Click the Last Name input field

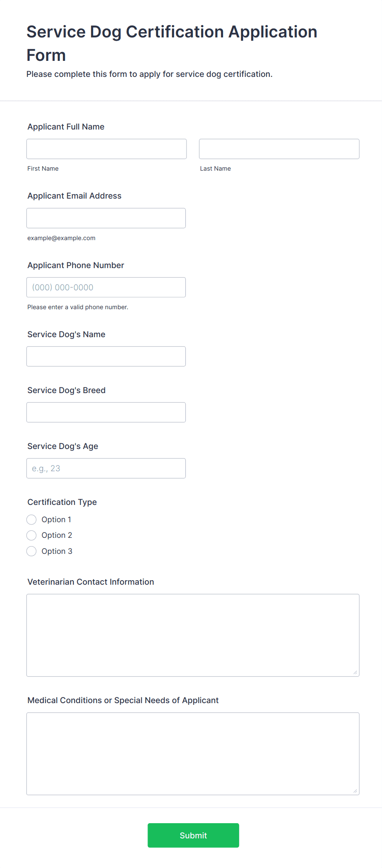[x=279, y=149]
